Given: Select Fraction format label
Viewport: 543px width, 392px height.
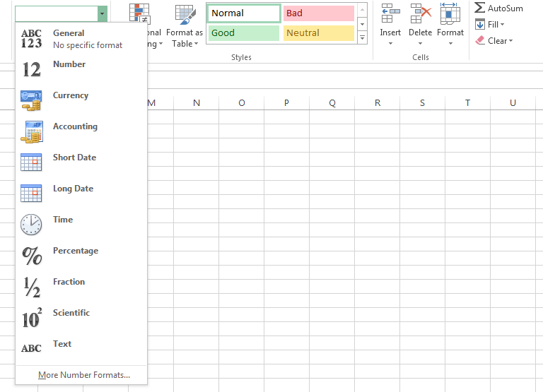Looking at the screenshot, I should 69,282.
